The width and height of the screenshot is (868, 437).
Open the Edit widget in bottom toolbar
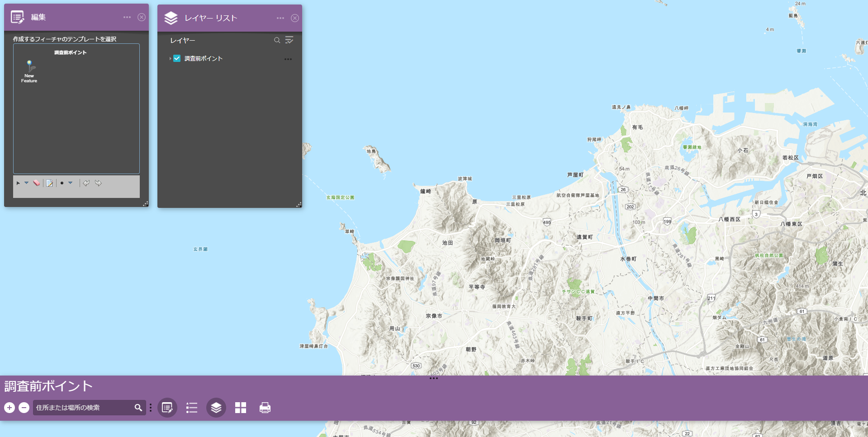[x=167, y=408]
